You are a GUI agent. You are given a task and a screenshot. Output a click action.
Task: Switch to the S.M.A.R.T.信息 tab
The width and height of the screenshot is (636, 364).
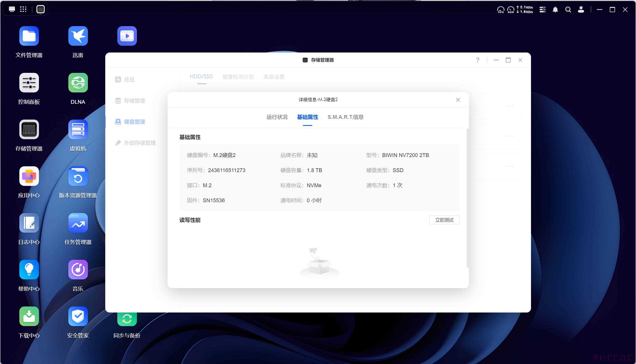pyautogui.click(x=345, y=117)
